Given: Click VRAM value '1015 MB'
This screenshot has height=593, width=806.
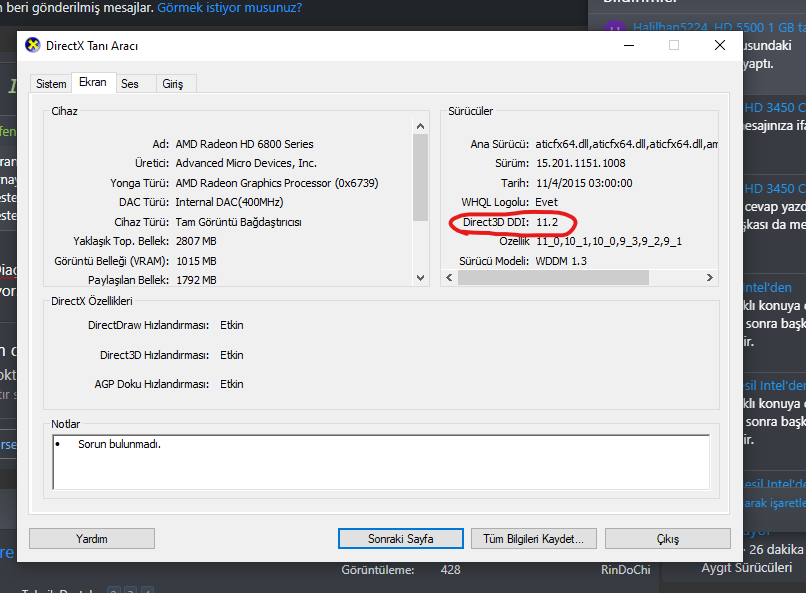Looking at the screenshot, I should (x=196, y=261).
